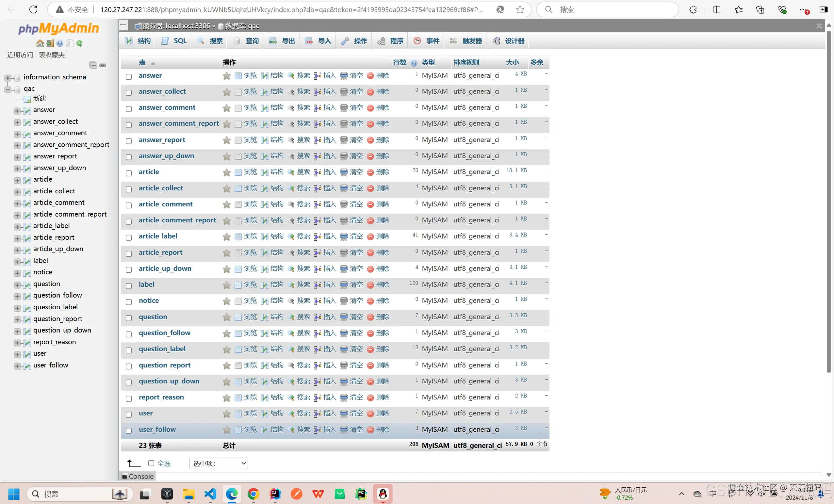
Task: Click the link icon in navigation panel
Action: [x=103, y=65]
